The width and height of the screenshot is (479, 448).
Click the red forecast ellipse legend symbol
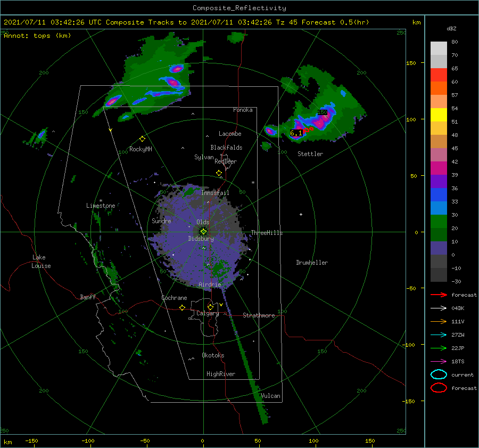[439, 388]
